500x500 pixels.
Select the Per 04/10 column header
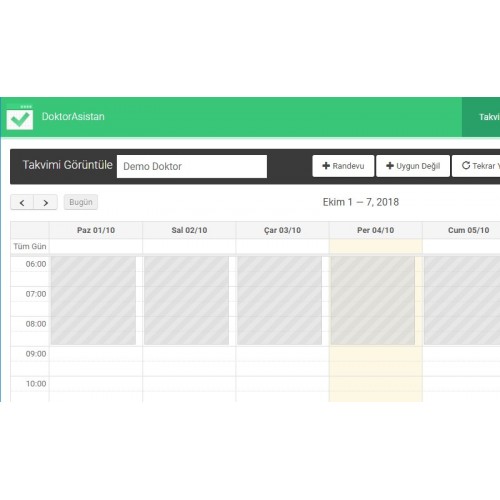376,230
